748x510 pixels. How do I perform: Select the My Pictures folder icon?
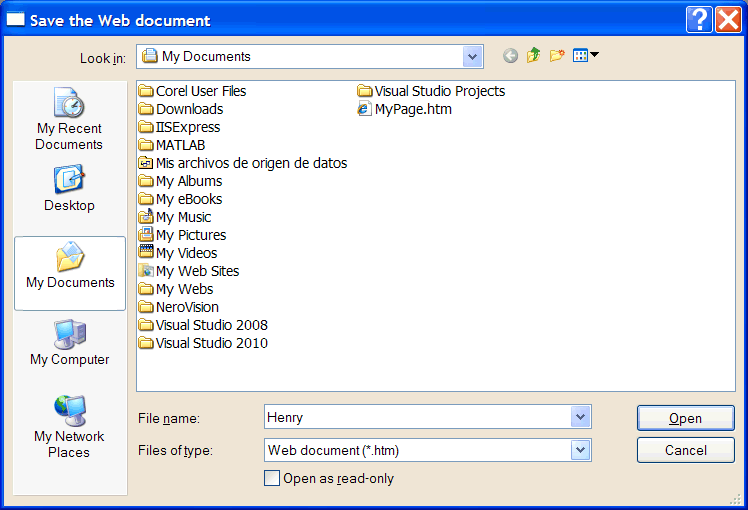[x=146, y=234]
